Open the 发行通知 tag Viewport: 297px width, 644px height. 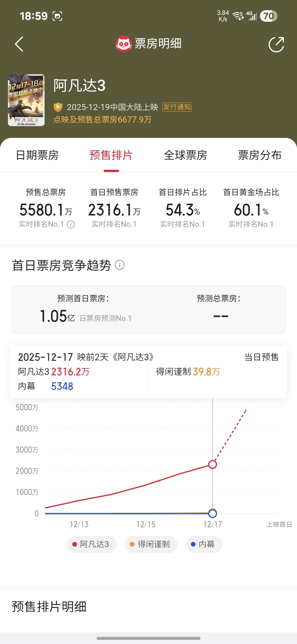click(177, 107)
